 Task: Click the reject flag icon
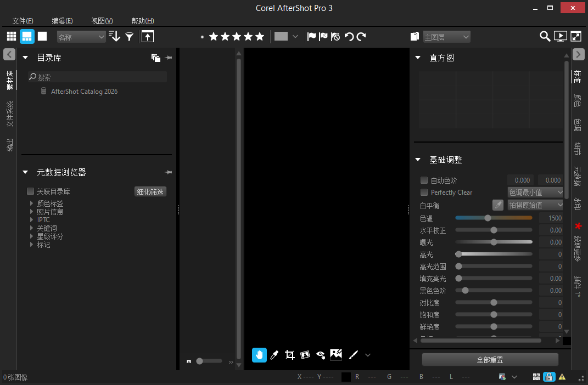click(323, 36)
